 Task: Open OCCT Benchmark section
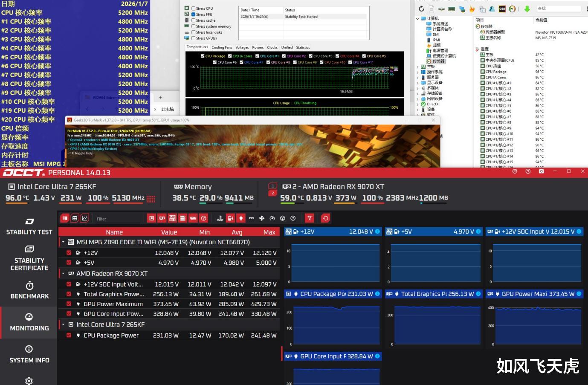[29, 290]
